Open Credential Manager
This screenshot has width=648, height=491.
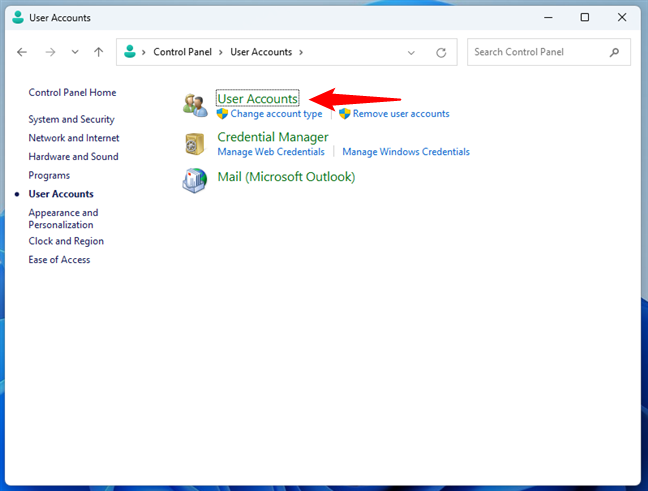(x=273, y=137)
